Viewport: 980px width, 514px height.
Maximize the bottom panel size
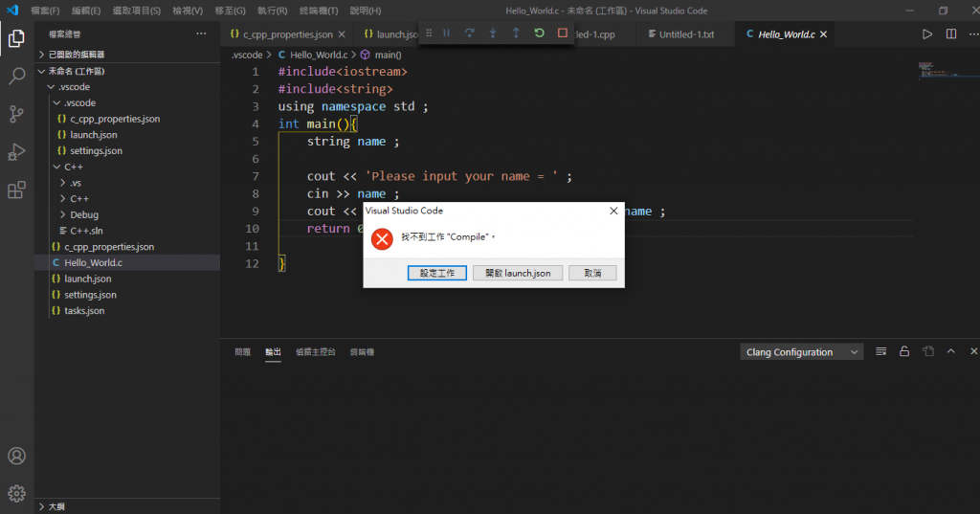[951, 351]
